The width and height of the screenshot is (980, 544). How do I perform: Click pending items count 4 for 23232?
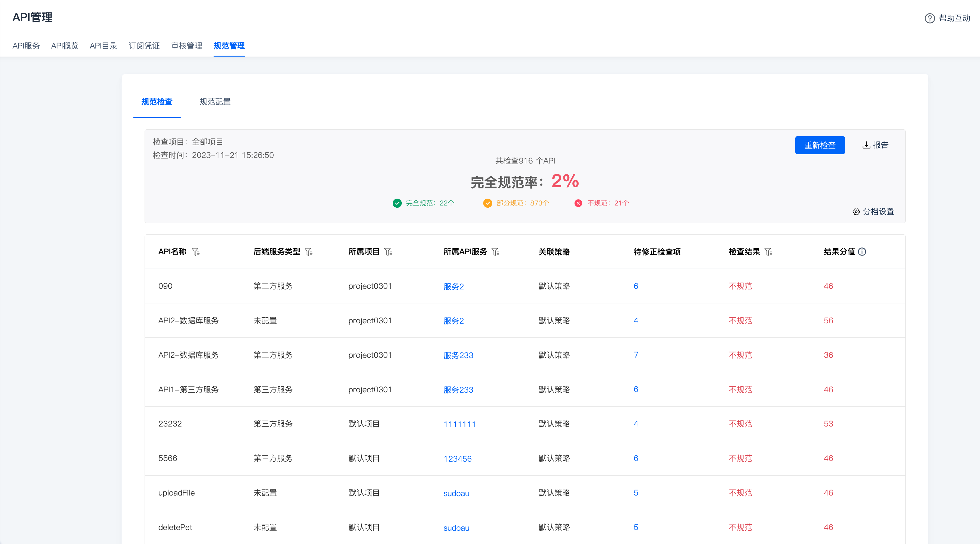[636, 424]
